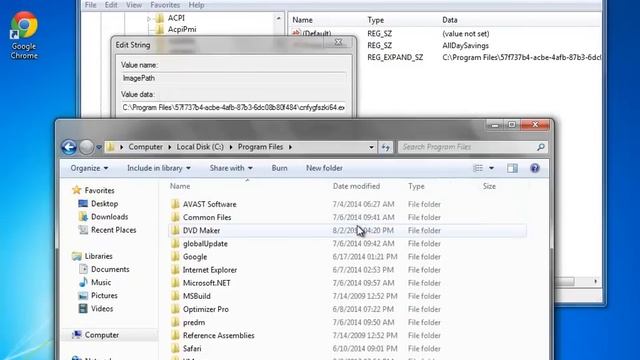This screenshot has width=640, height=360.
Task: Select Favorites in navigation pane
Action: (99, 190)
